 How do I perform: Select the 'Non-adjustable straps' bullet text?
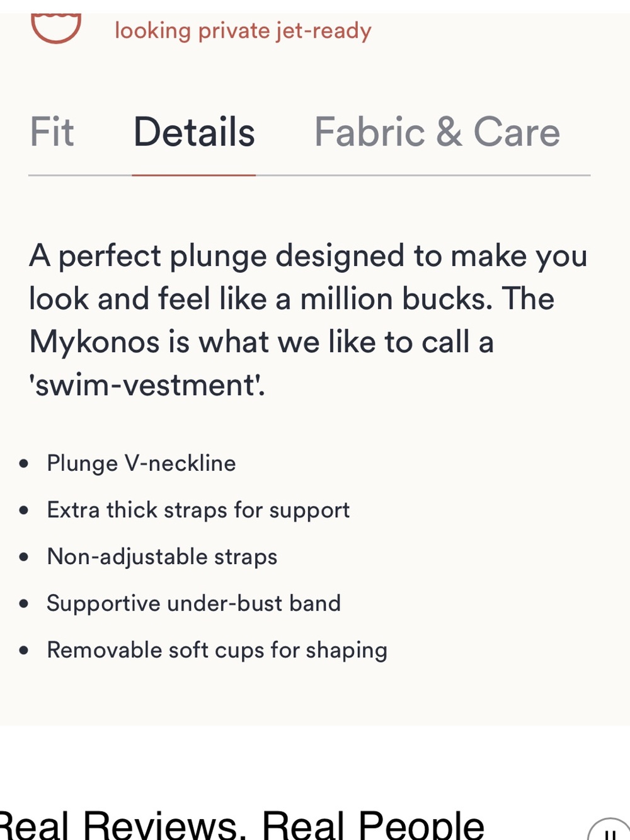point(162,556)
